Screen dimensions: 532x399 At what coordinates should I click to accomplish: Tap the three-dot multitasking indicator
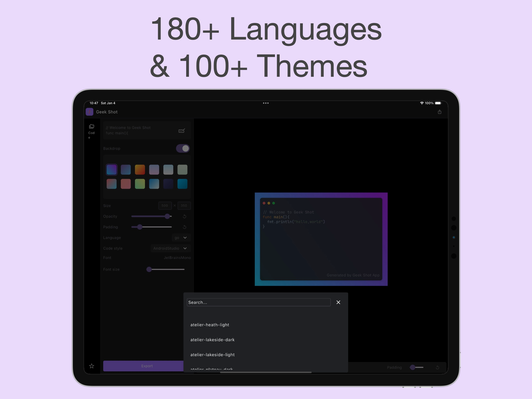click(x=266, y=103)
